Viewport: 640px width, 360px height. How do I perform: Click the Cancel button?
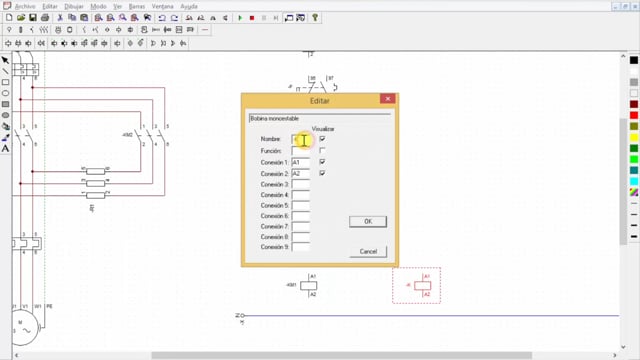click(x=368, y=251)
